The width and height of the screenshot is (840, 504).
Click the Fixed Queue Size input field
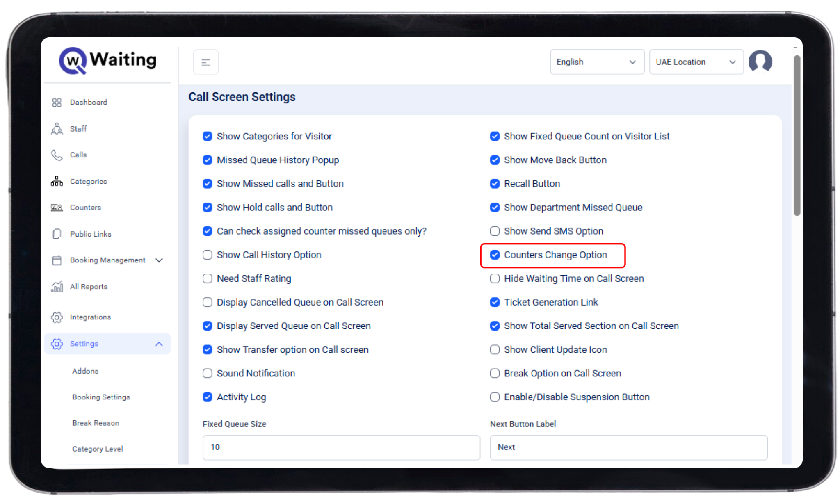341,447
